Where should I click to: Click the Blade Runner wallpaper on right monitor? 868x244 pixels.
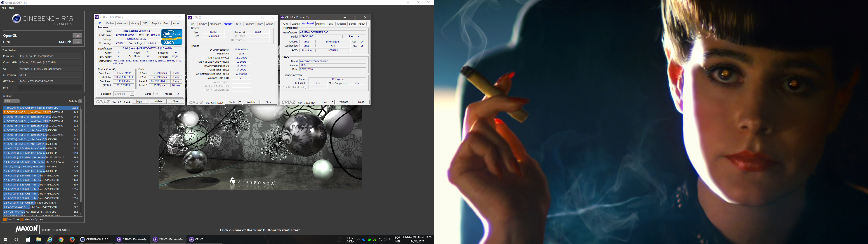click(x=651, y=122)
